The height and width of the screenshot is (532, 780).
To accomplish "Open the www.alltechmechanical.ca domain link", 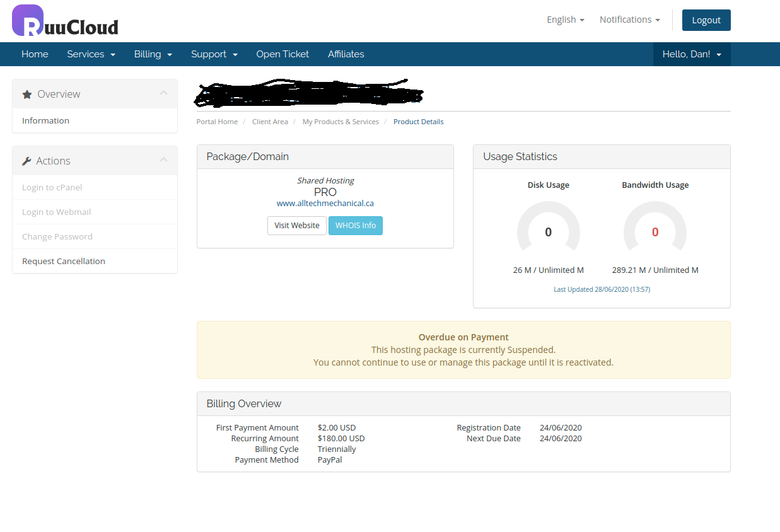I will (x=325, y=204).
